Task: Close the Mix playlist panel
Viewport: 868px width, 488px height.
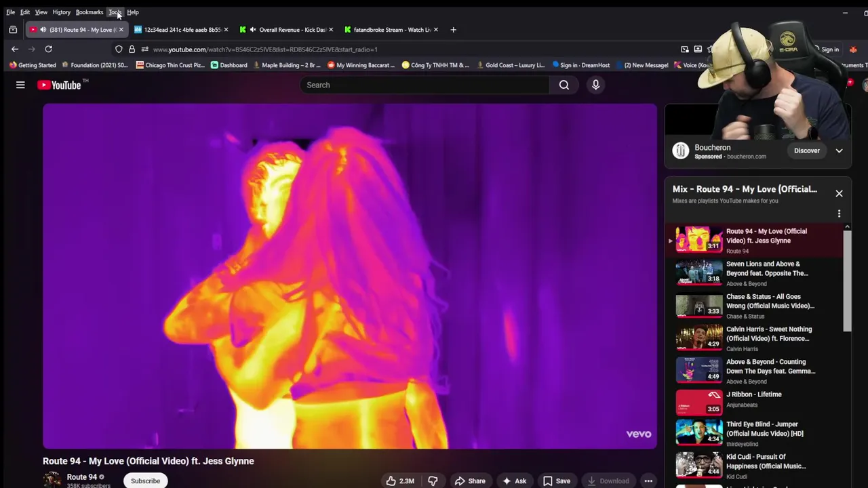Action: 839,193
